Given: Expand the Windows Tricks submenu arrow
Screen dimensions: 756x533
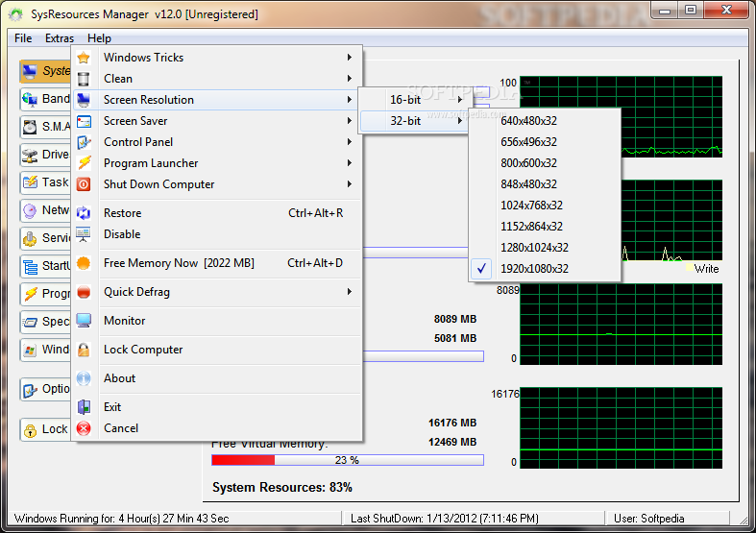Looking at the screenshot, I should point(349,58).
